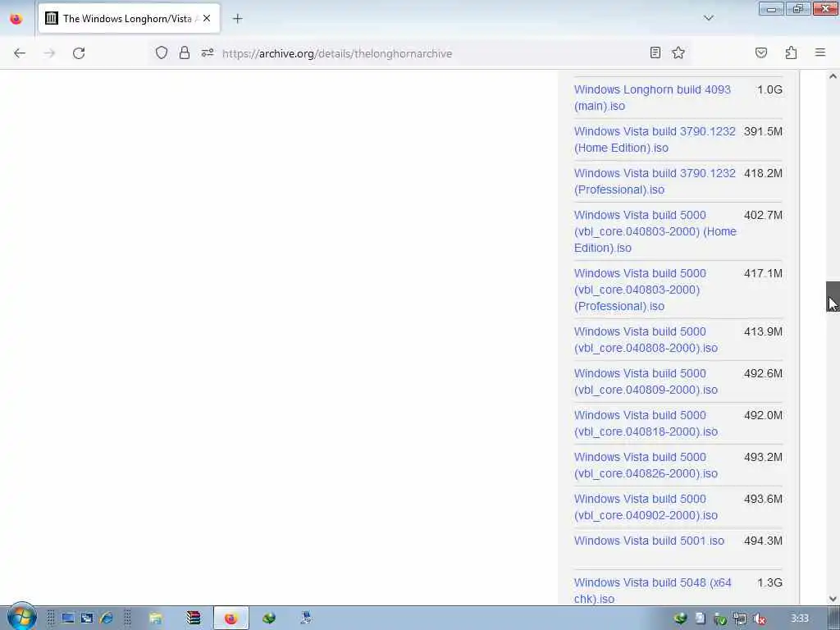Download Vista build 3790.1232 (Home Edition).iso
Image resolution: width=840 pixels, height=630 pixels.
[655, 139]
